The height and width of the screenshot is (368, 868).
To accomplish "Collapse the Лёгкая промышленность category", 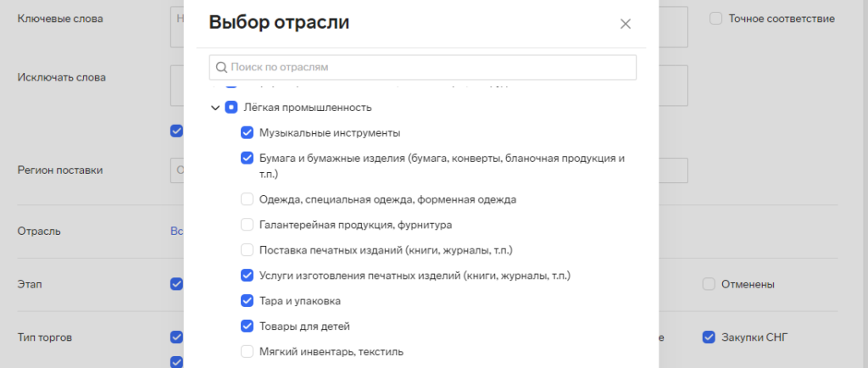I will [215, 108].
